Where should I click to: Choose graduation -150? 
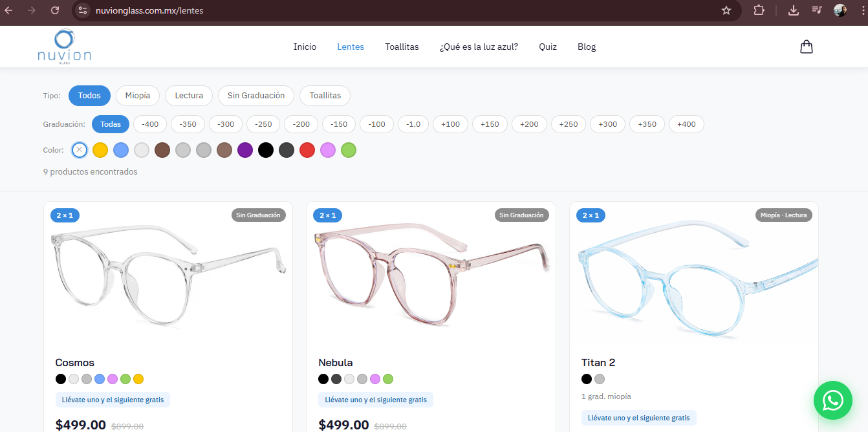[x=339, y=124]
